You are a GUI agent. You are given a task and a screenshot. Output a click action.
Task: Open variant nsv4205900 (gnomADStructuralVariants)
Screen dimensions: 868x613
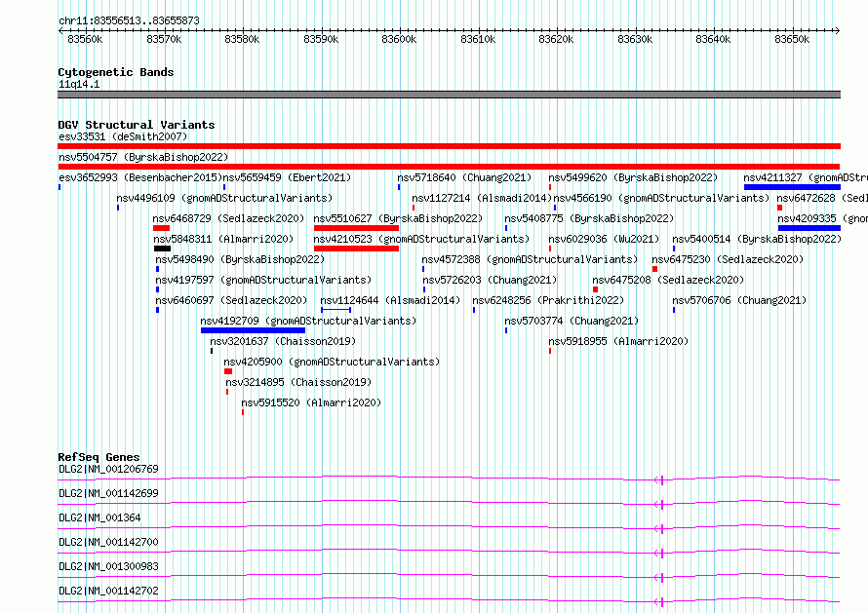[x=332, y=362]
